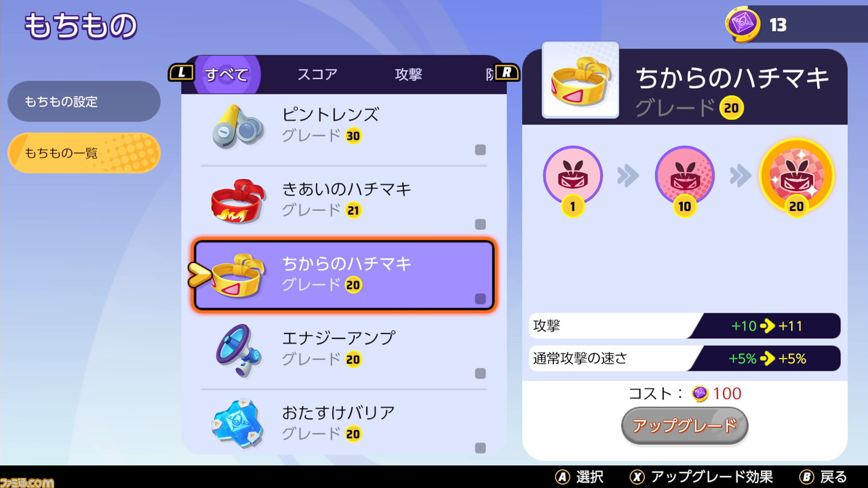Switch to the 攻撃 tab

(x=408, y=75)
